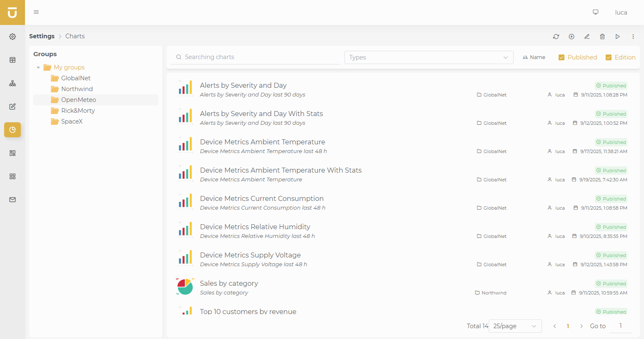Open the Types dropdown
Viewport: 644px width, 339px height.
[429, 57]
